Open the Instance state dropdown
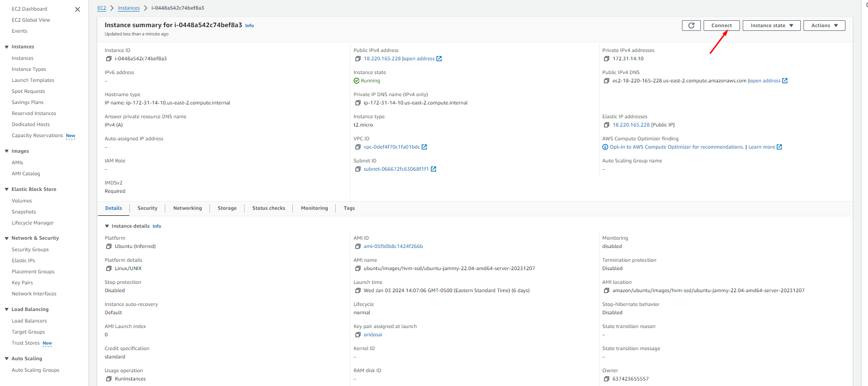Screen dimensions: 868x386 [771, 26]
